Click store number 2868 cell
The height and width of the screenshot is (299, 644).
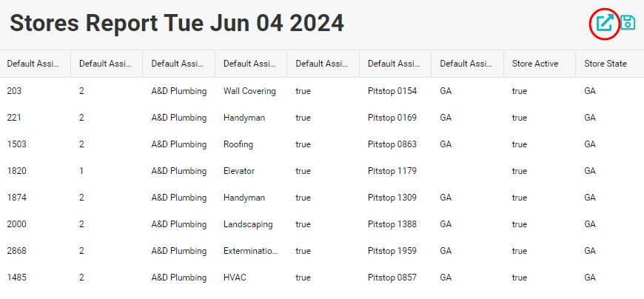(x=17, y=251)
